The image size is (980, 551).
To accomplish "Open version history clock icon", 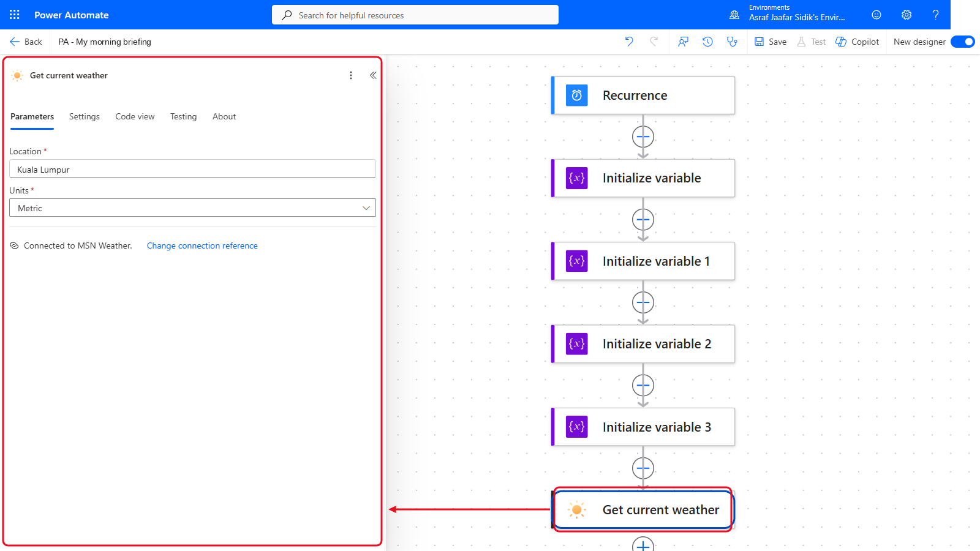I will click(707, 42).
